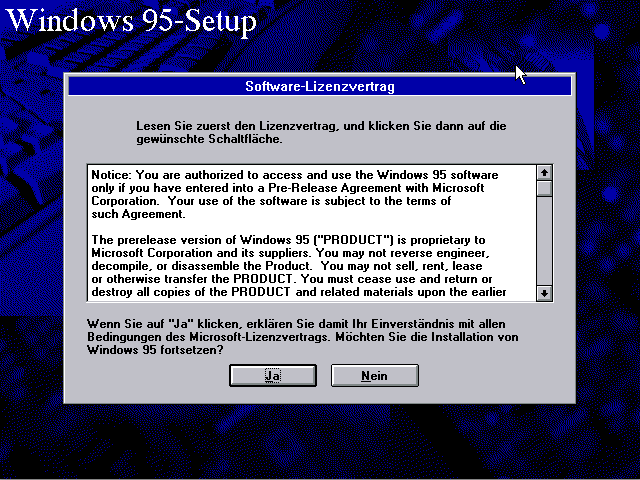Click the line "gewünschte Schaltfläche."
This screenshot has width=640, height=480.
[209, 139]
